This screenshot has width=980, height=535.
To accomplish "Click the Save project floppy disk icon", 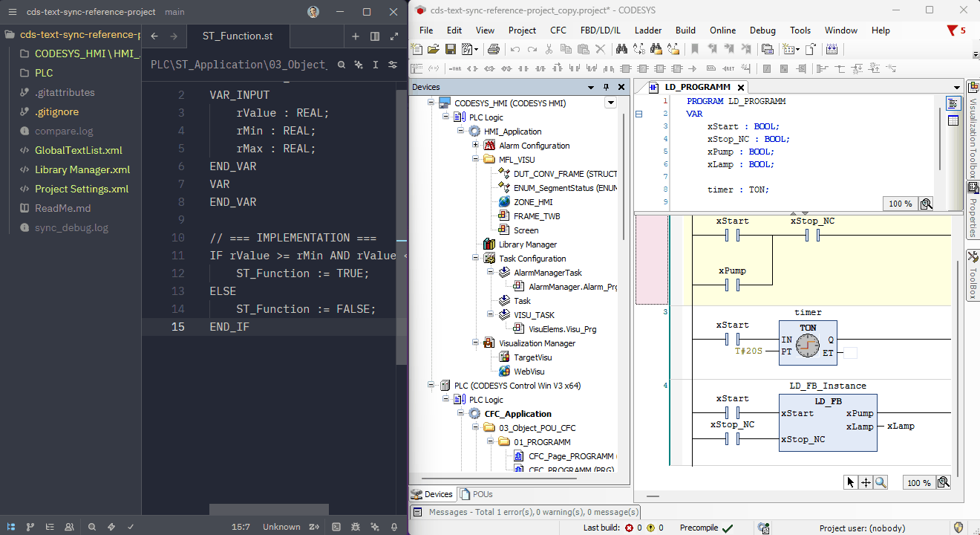I will 451,49.
